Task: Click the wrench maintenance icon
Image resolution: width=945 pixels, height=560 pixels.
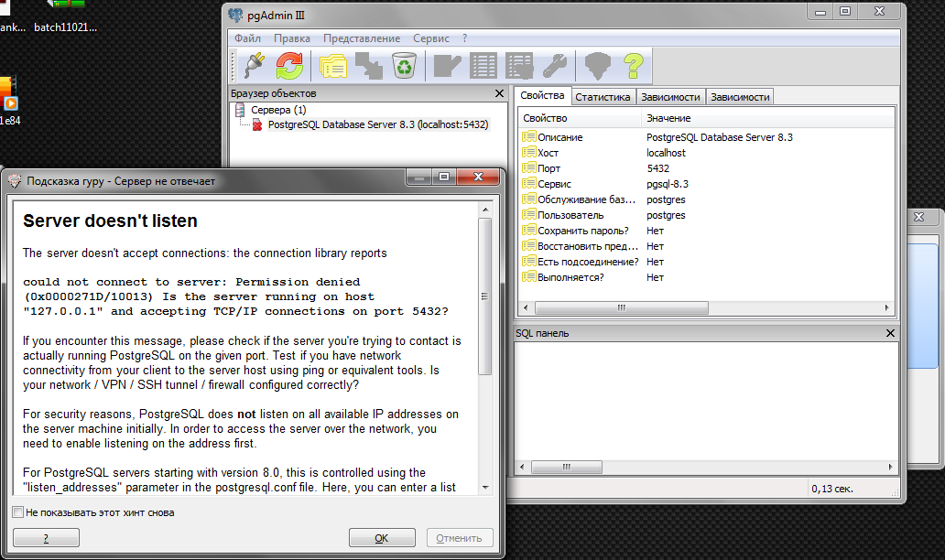Action: 555,65
